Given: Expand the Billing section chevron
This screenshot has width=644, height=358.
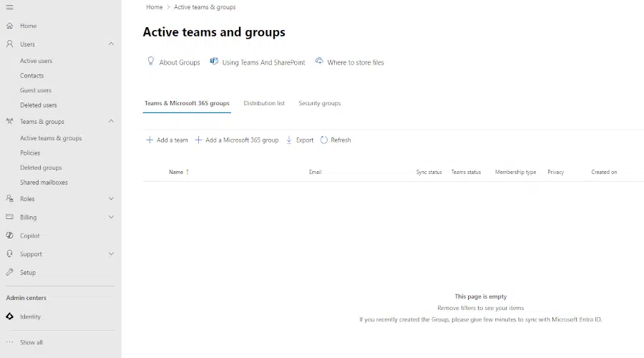Looking at the screenshot, I should coord(111,218).
